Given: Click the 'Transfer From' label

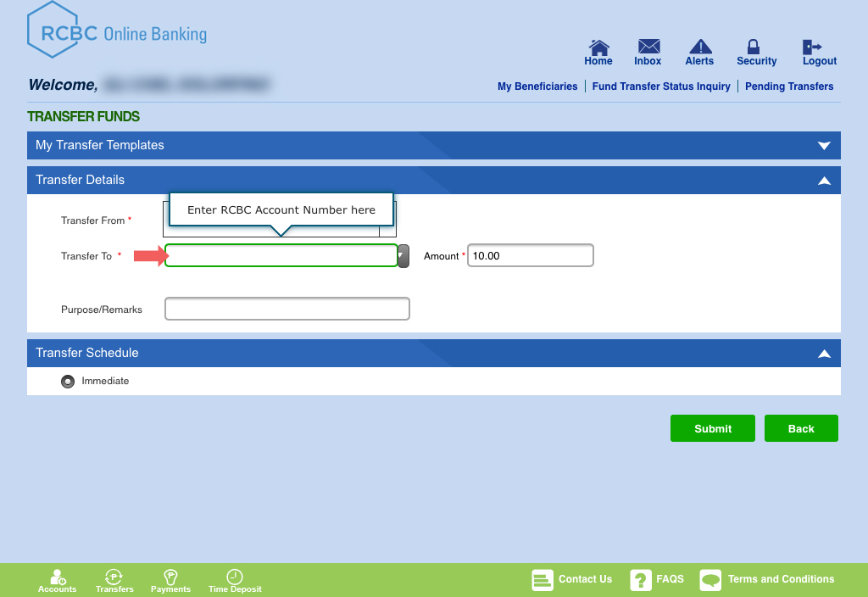Looking at the screenshot, I should tap(93, 220).
